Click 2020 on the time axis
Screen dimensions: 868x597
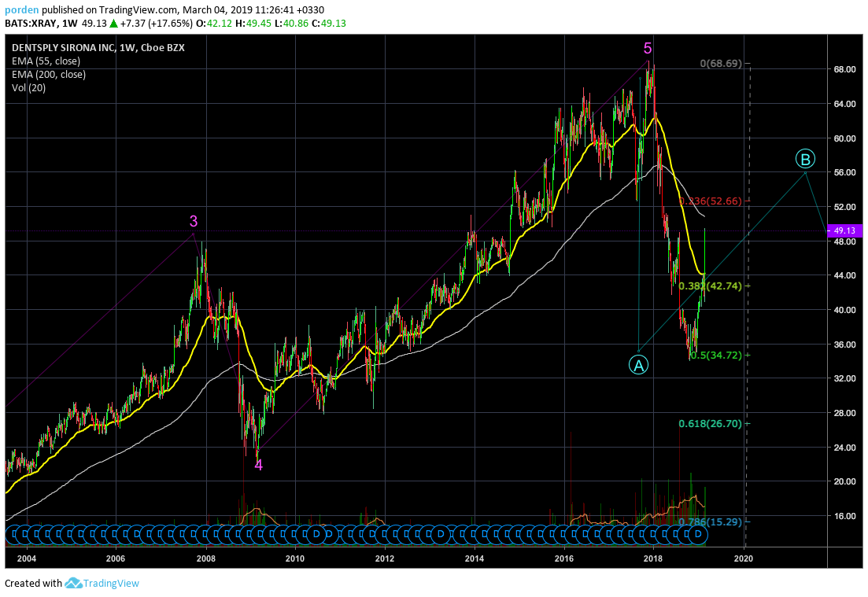pyautogui.click(x=744, y=558)
